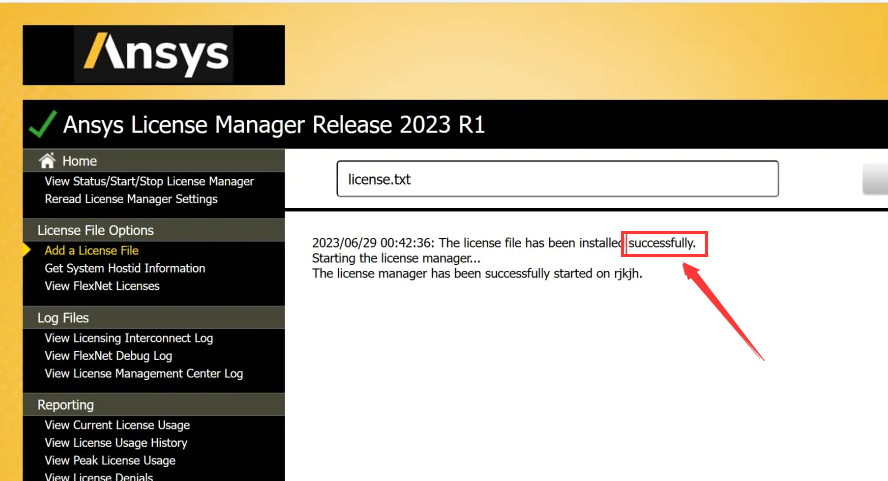The image size is (888, 481).
Task: Click the 'successfully started on rjkjh' line
Action: 477,274
